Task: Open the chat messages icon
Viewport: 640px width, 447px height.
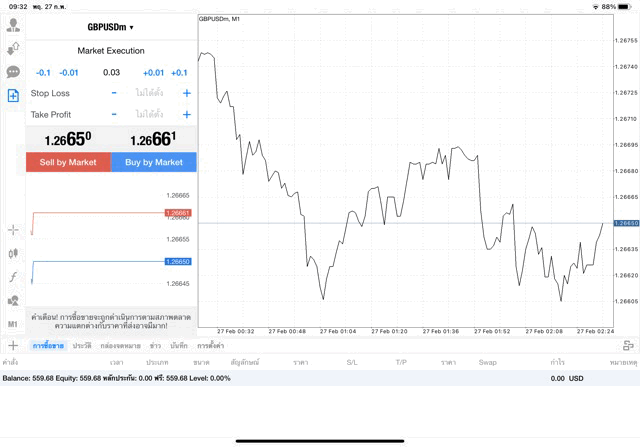Action: tap(13, 72)
